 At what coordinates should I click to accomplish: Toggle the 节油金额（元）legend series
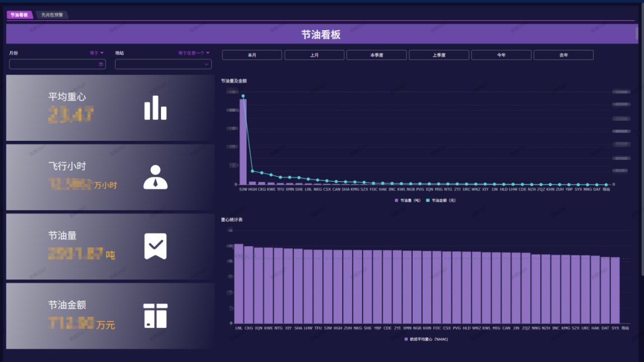pos(441,201)
